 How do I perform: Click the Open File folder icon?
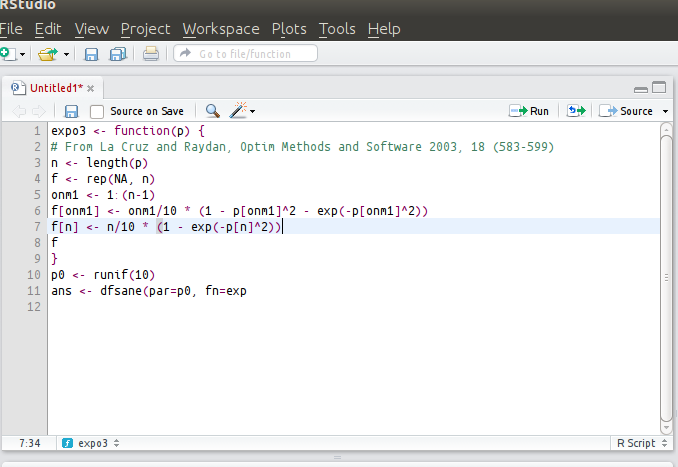click(46, 54)
